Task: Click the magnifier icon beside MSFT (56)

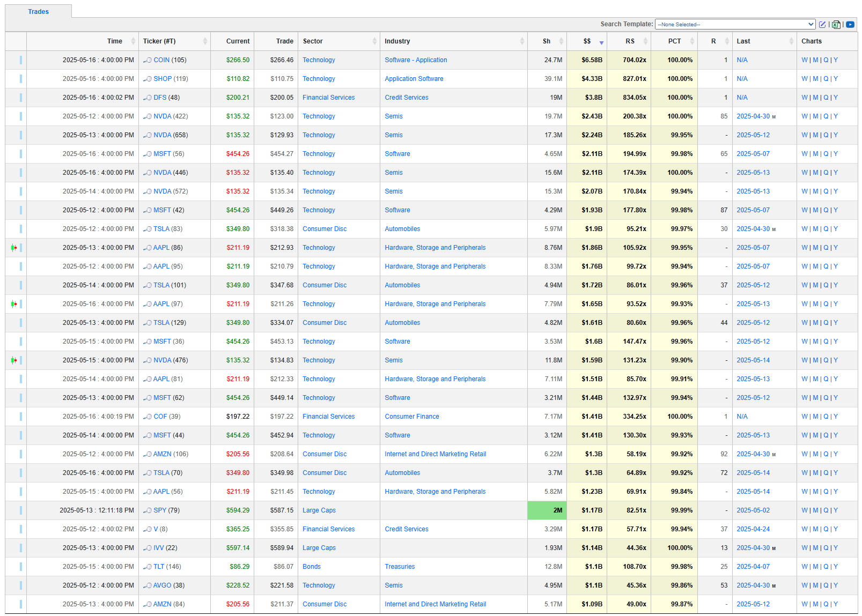Action: click(148, 154)
